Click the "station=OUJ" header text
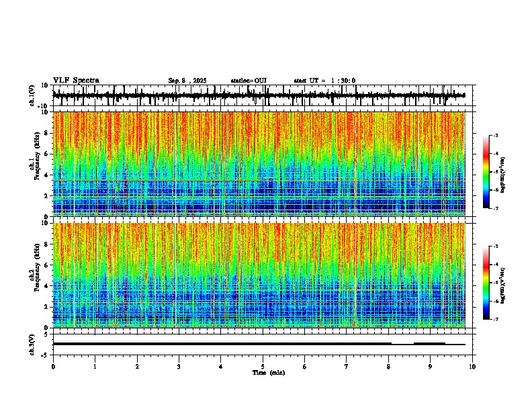Viewport: 532px width, 411px height. (x=249, y=81)
